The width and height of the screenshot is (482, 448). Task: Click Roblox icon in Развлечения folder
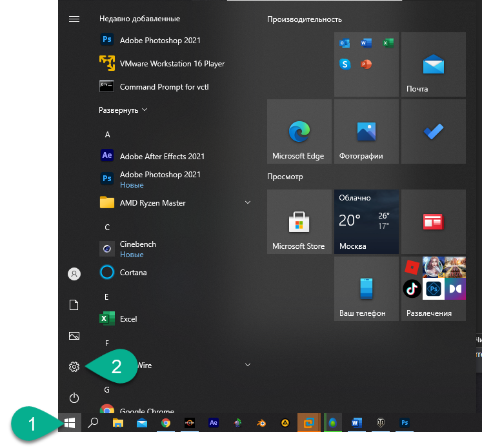pos(412,267)
